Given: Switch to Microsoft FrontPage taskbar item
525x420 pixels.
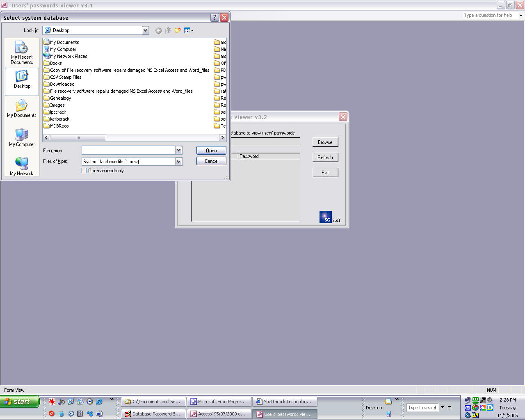Looking at the screenshot, I should pos(219,402).
